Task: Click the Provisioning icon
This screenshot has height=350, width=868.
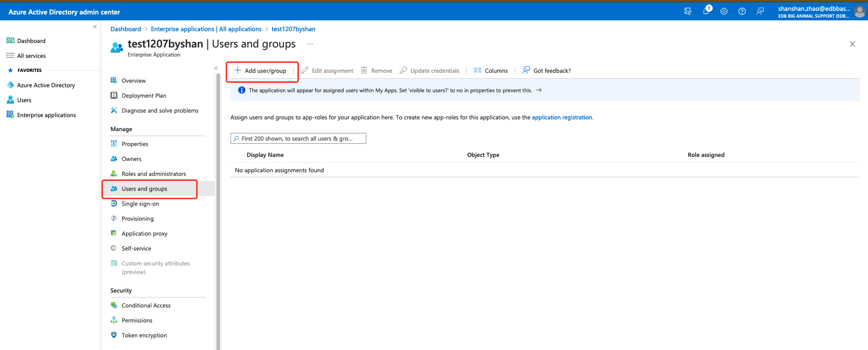Action: (x=114, y=218)
